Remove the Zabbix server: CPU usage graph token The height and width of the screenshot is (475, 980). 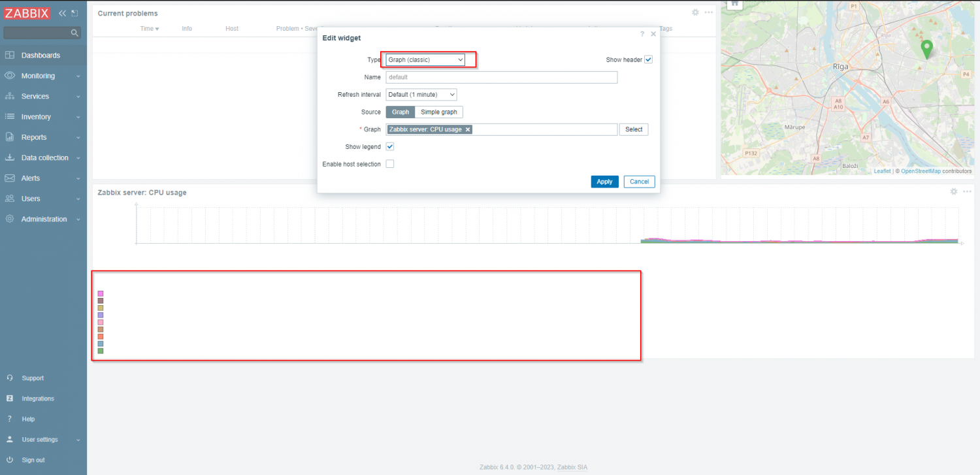[x=468, y=129]
